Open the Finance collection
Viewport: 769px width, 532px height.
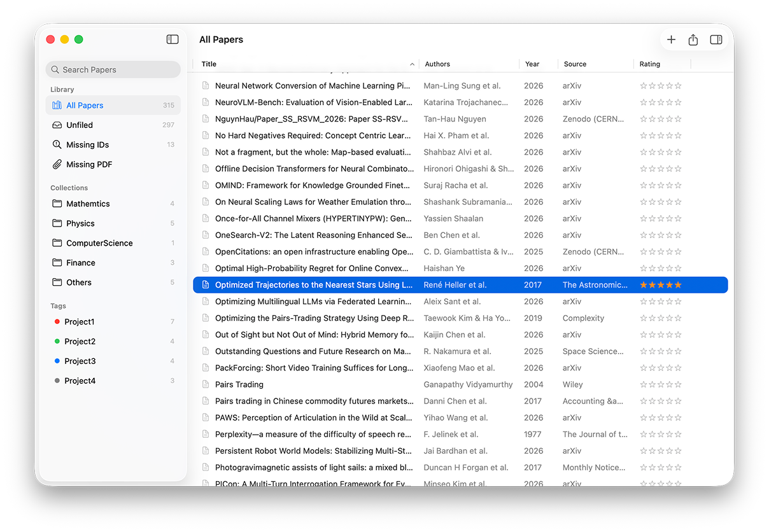[x=113, y=263]
